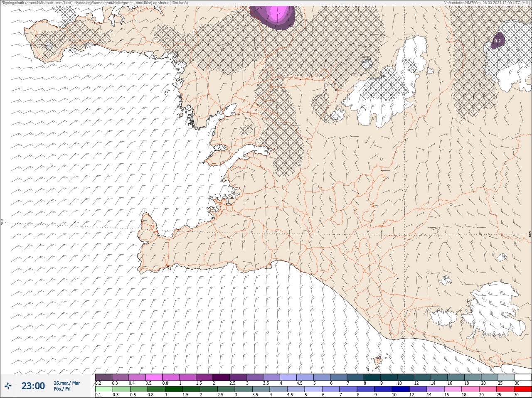532x398 pixels.
Task: Click the "0.2" contour label on the map
Action: pyautogui.click(x=498, y=41)
